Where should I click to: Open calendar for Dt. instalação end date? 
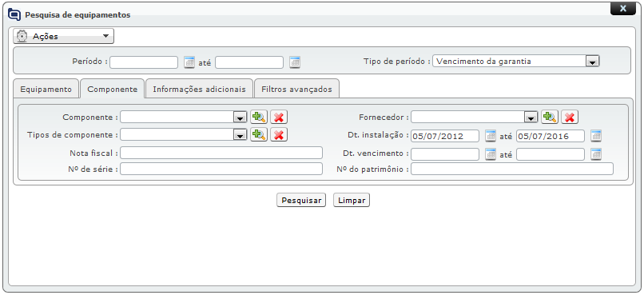tap(596, 136)
